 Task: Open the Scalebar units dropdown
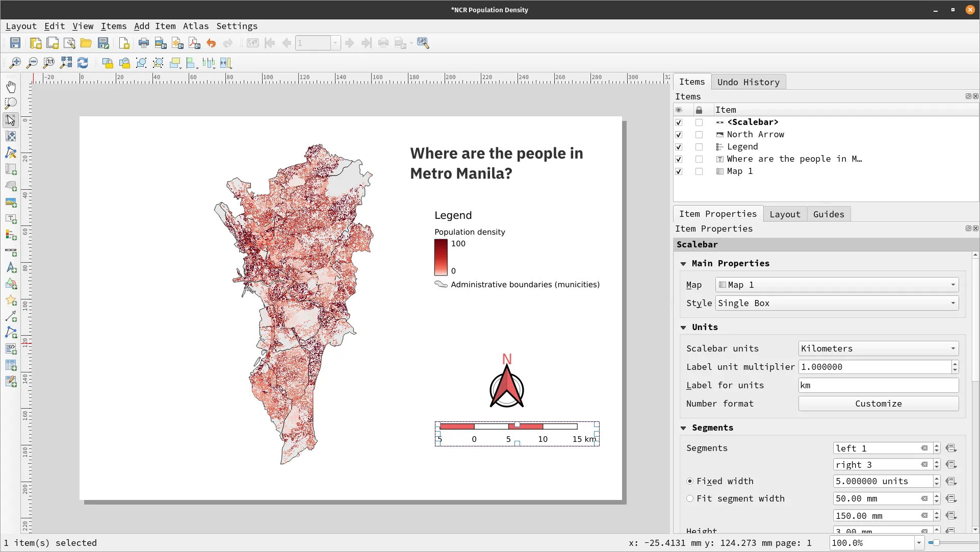pos(878,348)
